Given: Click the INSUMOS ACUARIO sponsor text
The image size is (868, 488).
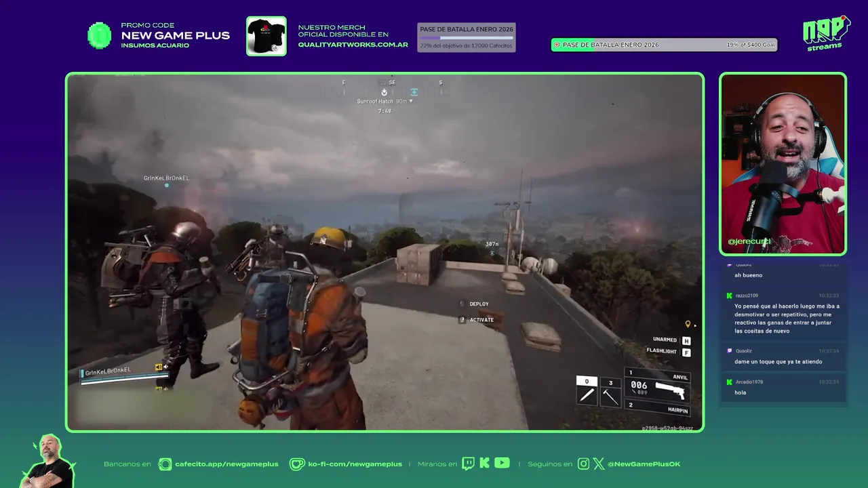Looking at the screenshot, I should pos(155,45).
